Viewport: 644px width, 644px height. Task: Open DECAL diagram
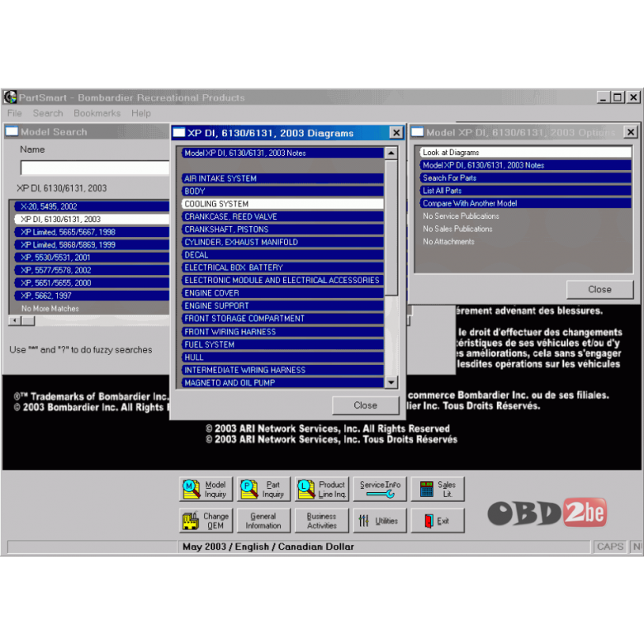click(x=282, y=254)
